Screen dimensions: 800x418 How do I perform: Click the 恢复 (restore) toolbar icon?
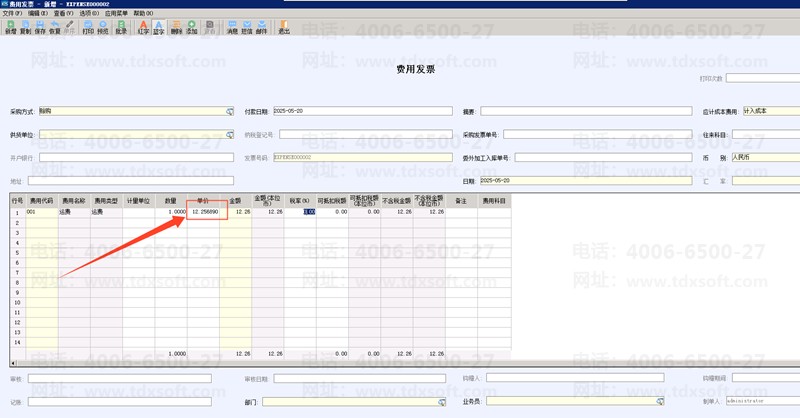coord(55,28)
